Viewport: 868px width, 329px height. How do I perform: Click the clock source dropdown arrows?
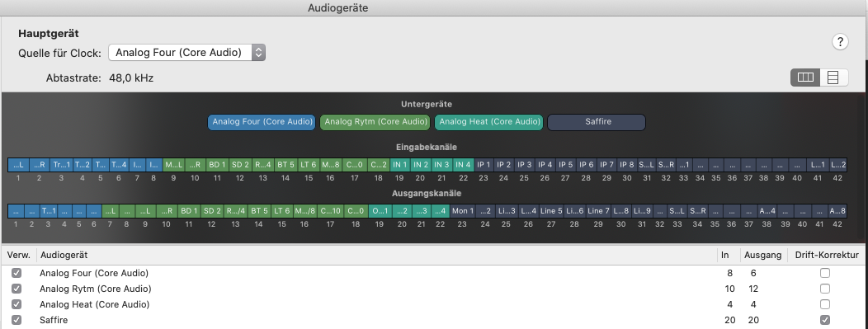coord(258,53)
